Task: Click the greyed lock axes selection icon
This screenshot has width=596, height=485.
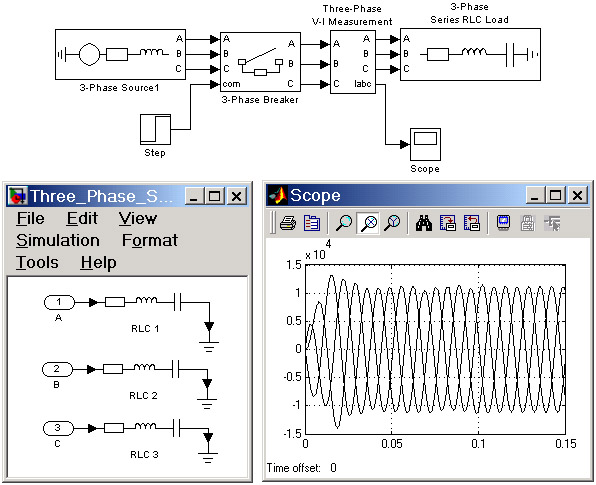Action: [528, 223]
